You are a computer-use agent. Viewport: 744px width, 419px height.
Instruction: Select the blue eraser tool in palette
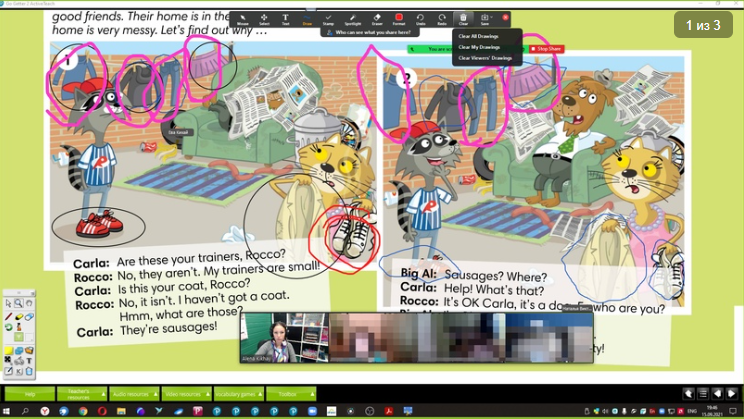tap(29, 317)
